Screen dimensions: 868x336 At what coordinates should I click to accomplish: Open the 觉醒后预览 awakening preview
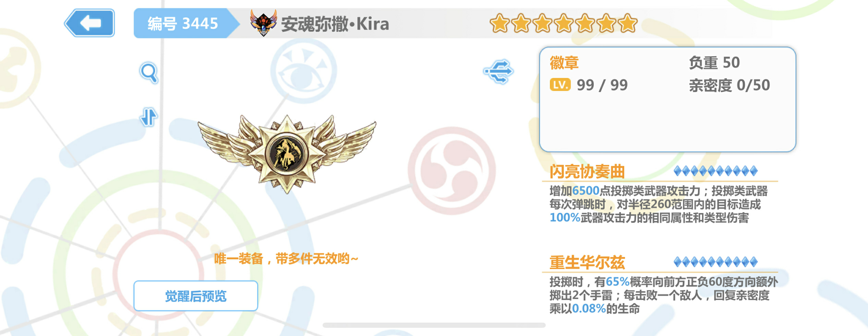point(196,296)
